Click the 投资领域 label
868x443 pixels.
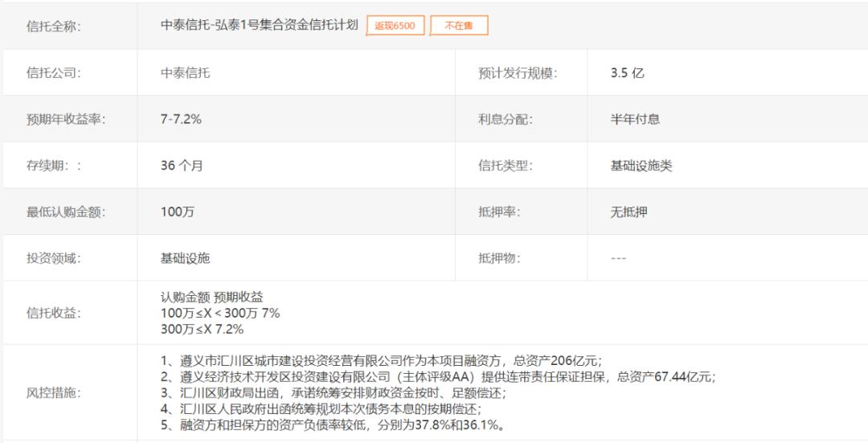coord(53,258)
